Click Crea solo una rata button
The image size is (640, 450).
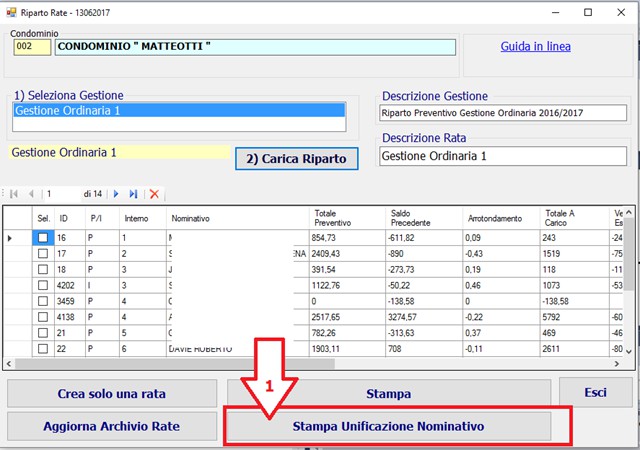[112, 394]
